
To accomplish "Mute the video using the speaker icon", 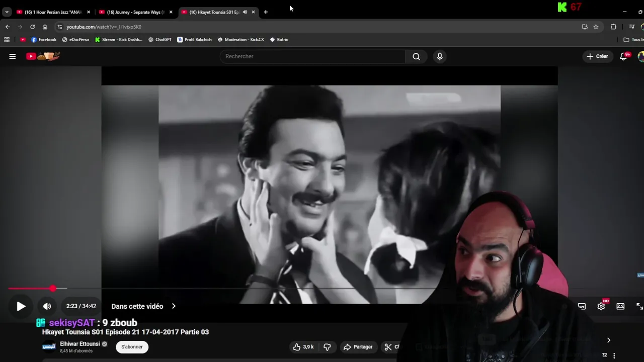I will [x=47, y=306].
